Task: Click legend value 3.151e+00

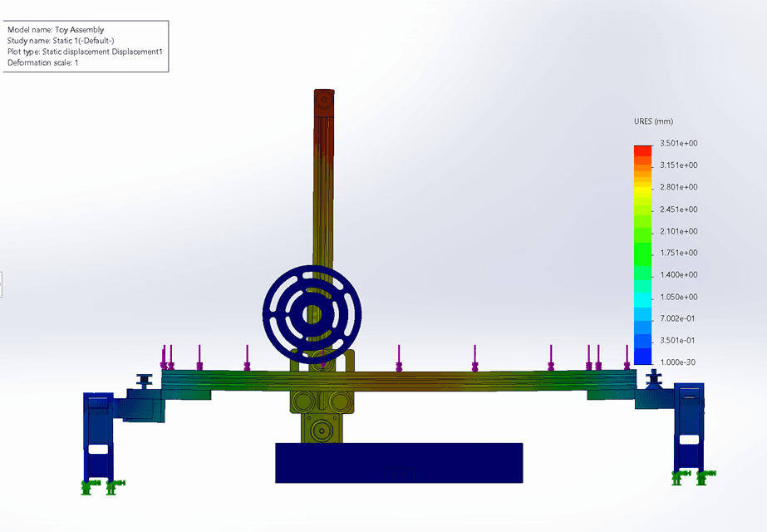Action: pyautogui.click(x=678, y=165)
